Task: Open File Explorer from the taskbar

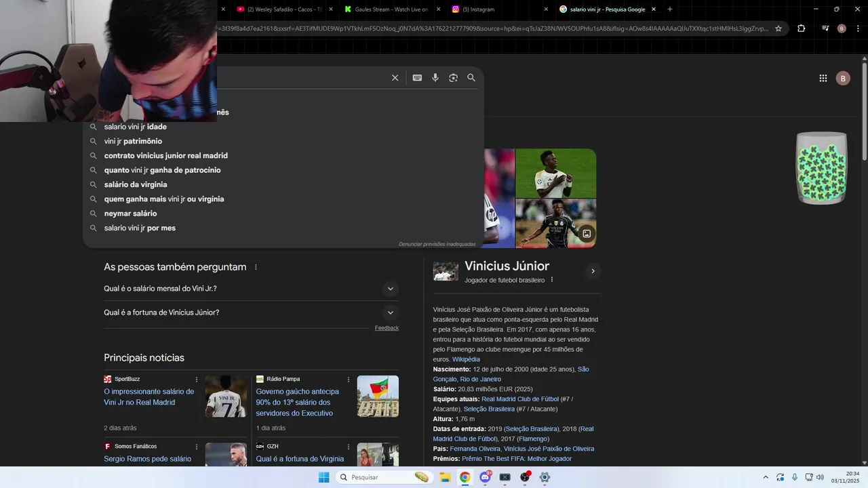Action: tap(446, 477)
